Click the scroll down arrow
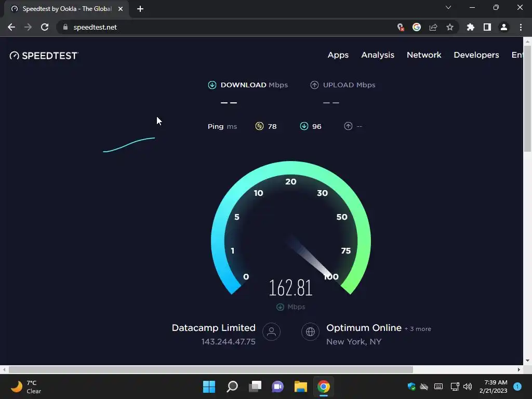 (527, 361)
